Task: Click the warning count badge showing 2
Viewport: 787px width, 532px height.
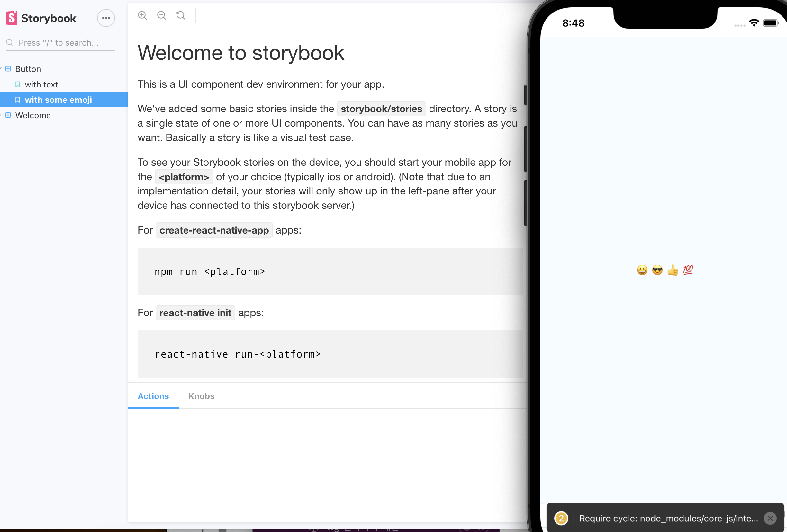Action: pos(561,518)
